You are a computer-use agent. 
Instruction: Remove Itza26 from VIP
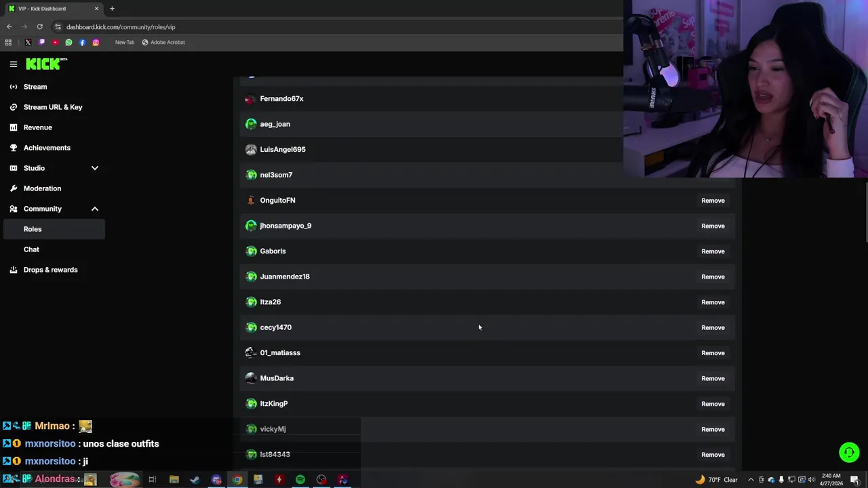coord(713,302)
